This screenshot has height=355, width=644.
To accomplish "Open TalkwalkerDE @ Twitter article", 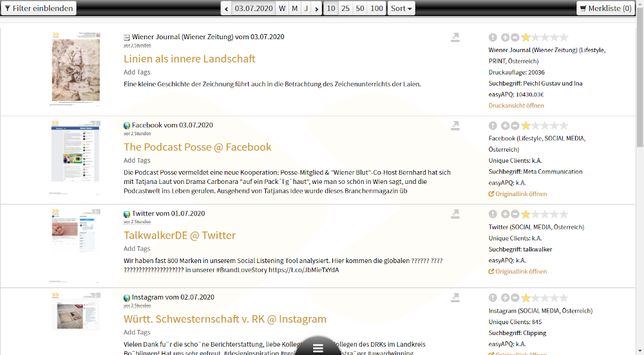I will coord(180,235).
